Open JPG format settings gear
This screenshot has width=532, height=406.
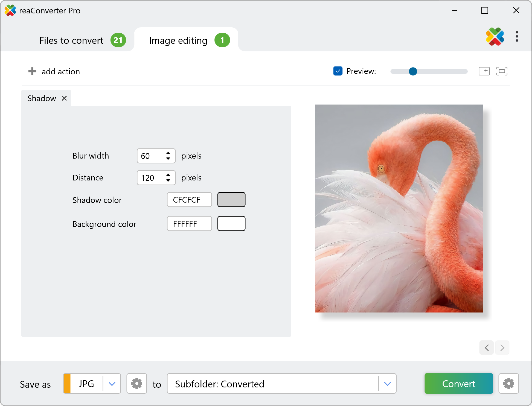click(x=136, y=384)
